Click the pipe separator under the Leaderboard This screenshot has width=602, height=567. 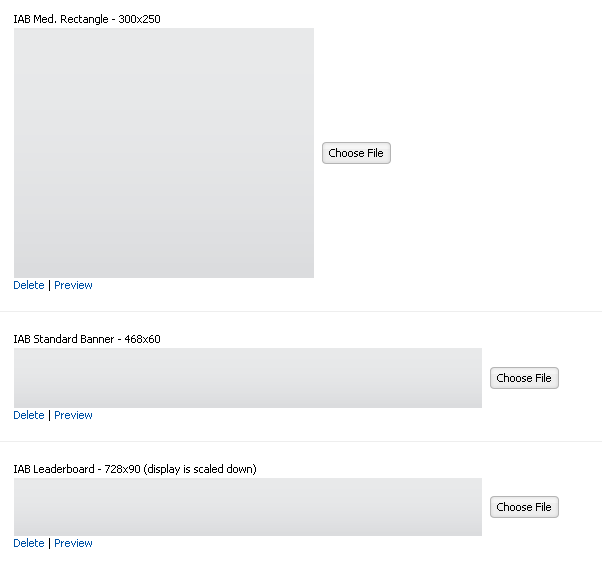49,543
